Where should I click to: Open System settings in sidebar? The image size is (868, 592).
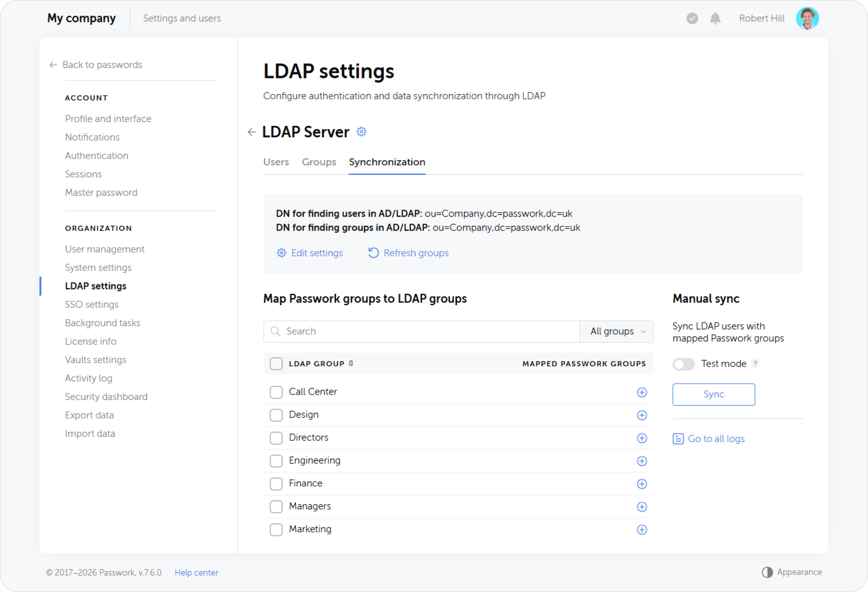(98, 268)
